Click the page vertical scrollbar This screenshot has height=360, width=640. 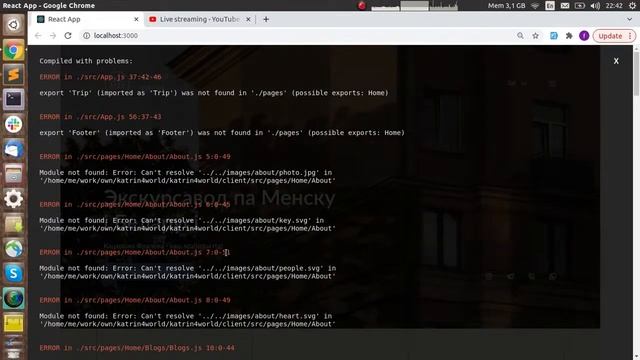(636, 73)
